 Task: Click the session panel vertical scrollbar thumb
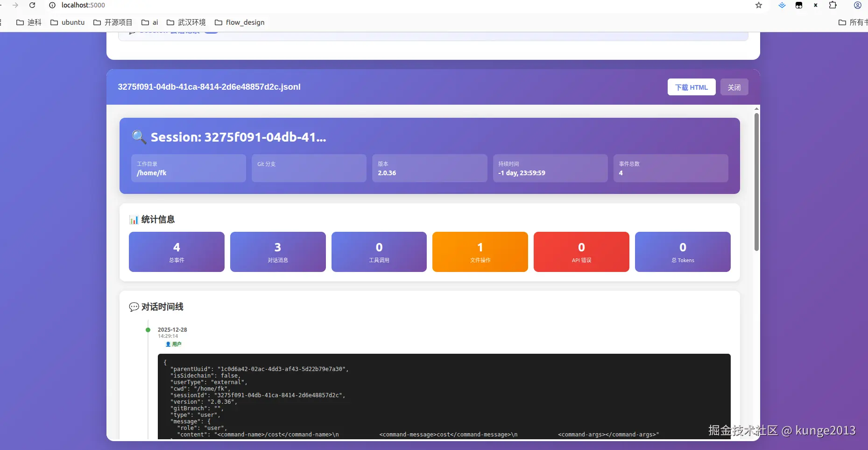pos(756,182)
